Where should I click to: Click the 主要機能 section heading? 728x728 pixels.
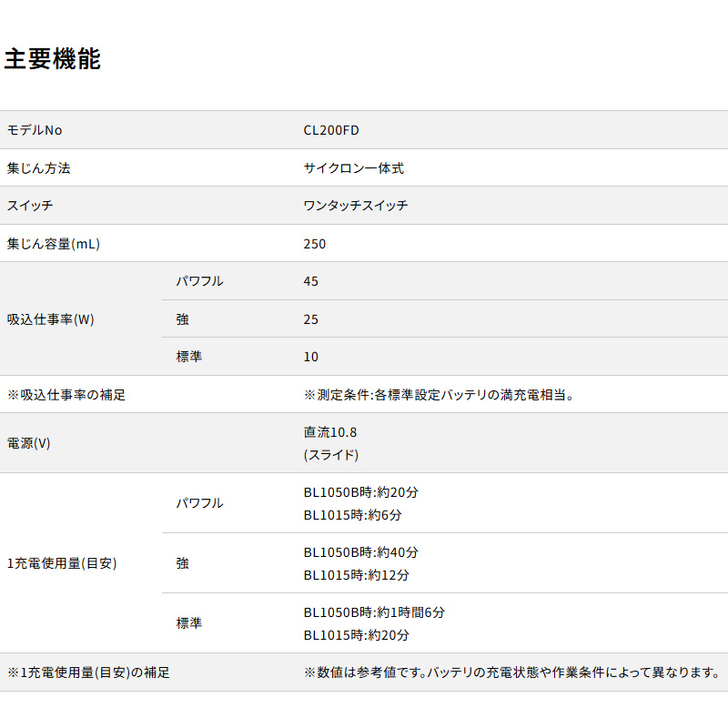[53, 59]
